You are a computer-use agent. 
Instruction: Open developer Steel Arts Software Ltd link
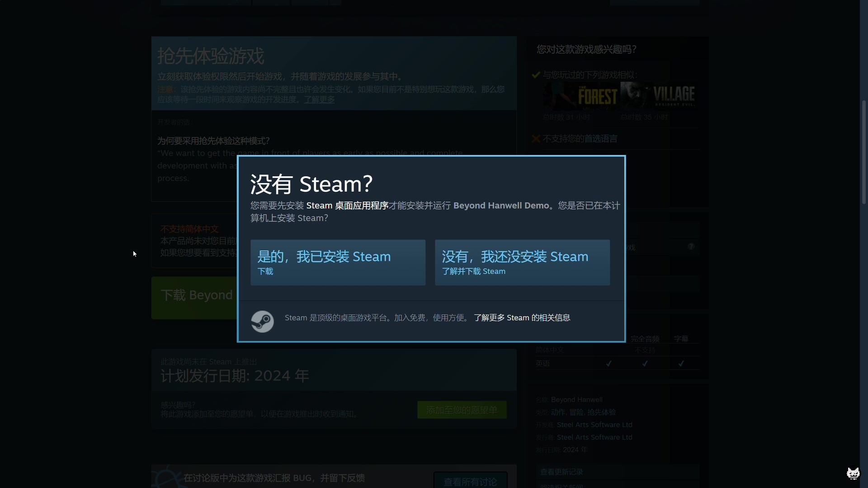[594, 425]
